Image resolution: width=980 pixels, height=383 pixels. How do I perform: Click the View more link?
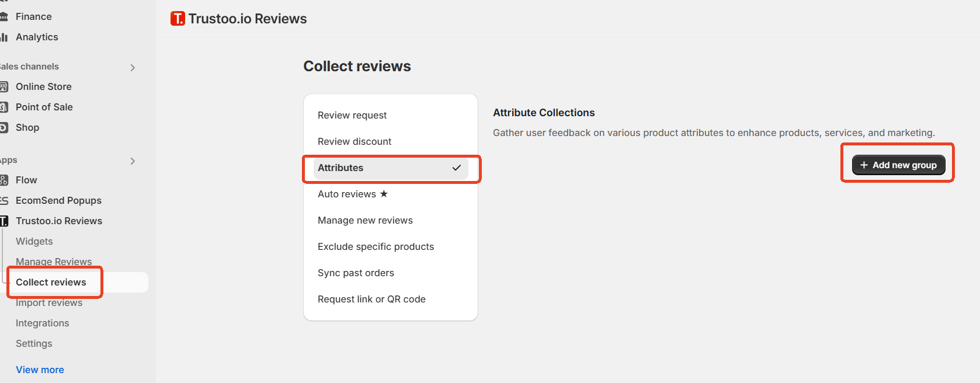[40, 370]
